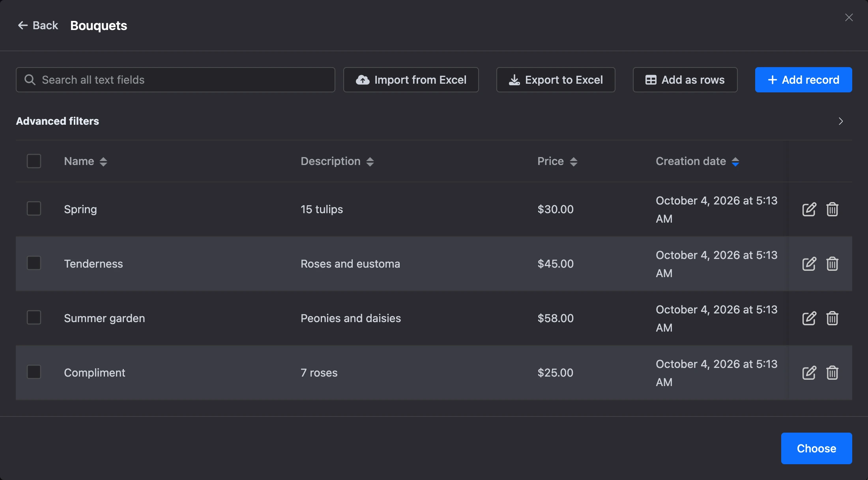Confirm with the Choose button
Image resolution: width=868 pixels, height=480 pixels.
tap(817, 448)
